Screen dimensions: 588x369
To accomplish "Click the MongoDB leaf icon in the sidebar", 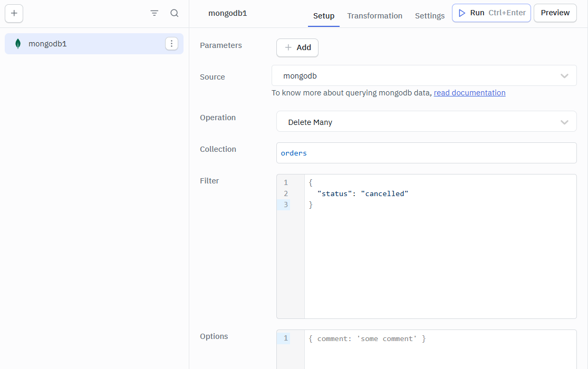I will (18, 44).
